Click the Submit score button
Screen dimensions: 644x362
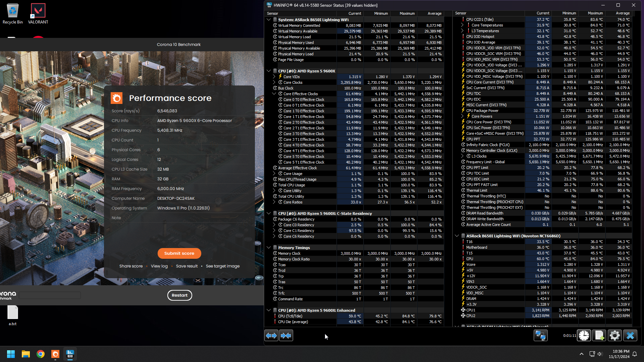[179, 253]
